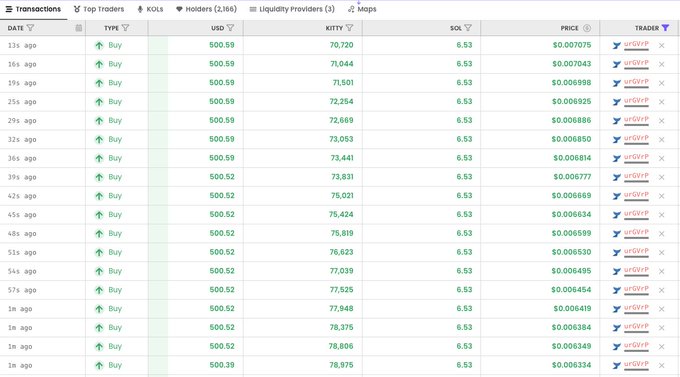
Task: Remove trader filter on 16s ago row
Action: (661, 64)
